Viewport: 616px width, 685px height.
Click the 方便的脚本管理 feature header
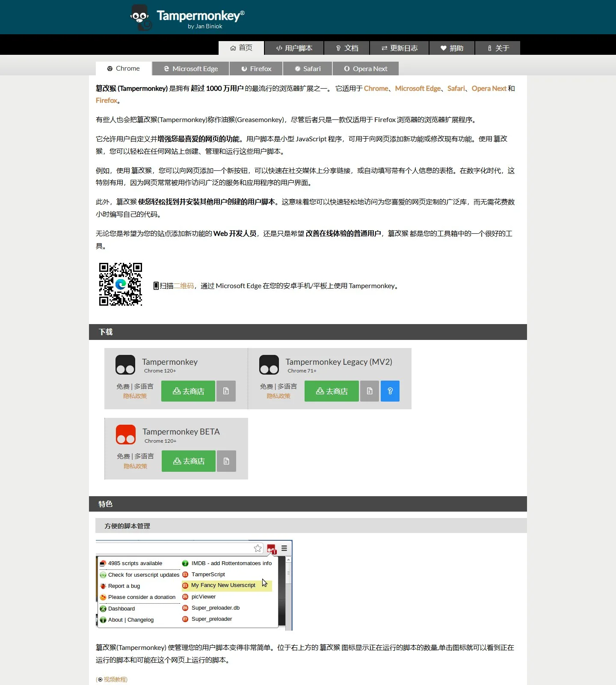point(311,526)
